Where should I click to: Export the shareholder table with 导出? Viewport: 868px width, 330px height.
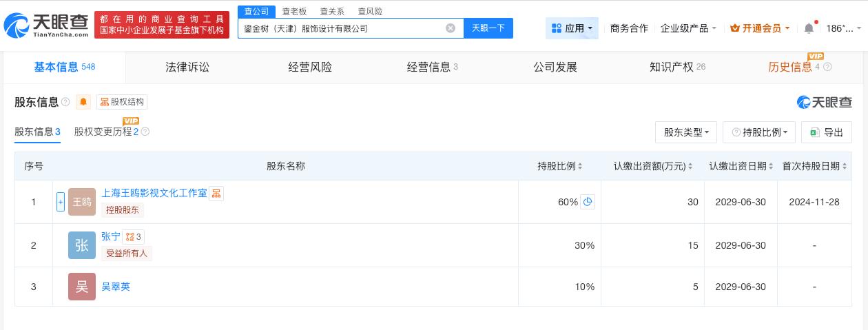(827, 132)
